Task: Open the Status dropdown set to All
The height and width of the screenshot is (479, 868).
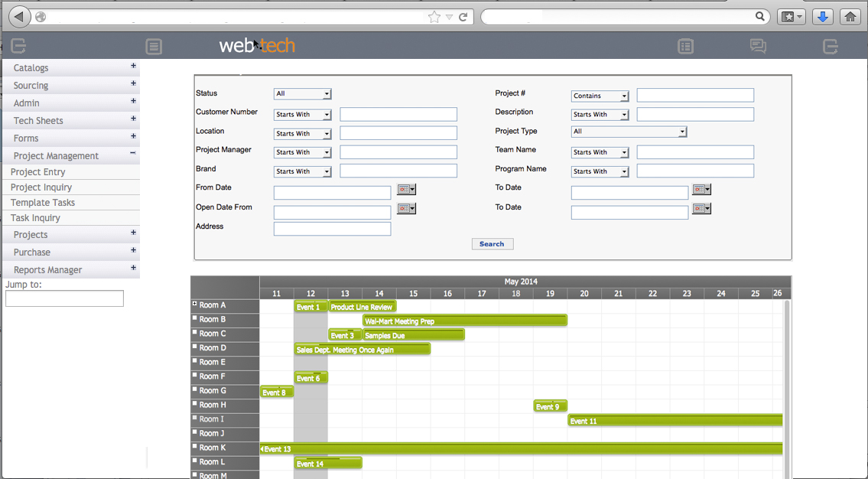Action: click(x=302, y=93)
